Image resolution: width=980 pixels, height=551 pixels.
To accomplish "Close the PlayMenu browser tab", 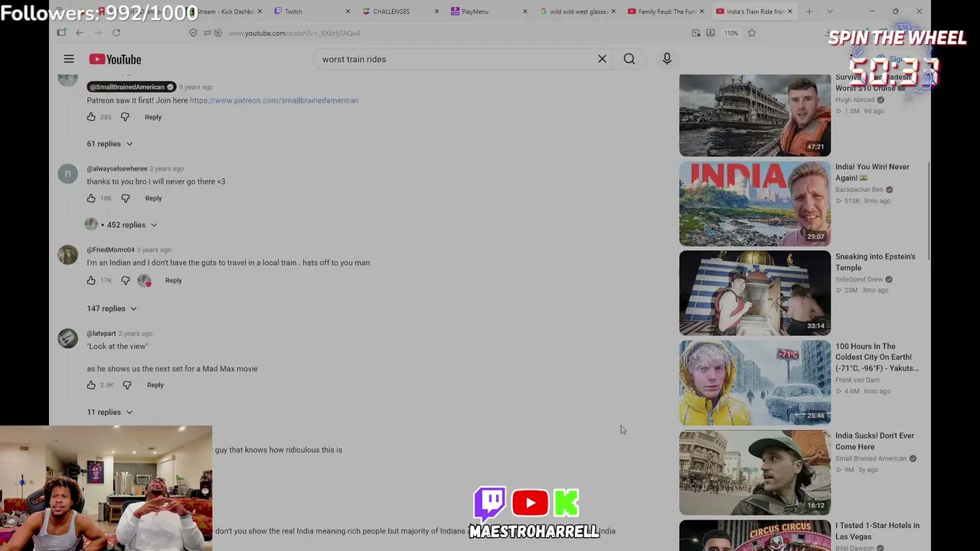I will (x=524, y=11).
